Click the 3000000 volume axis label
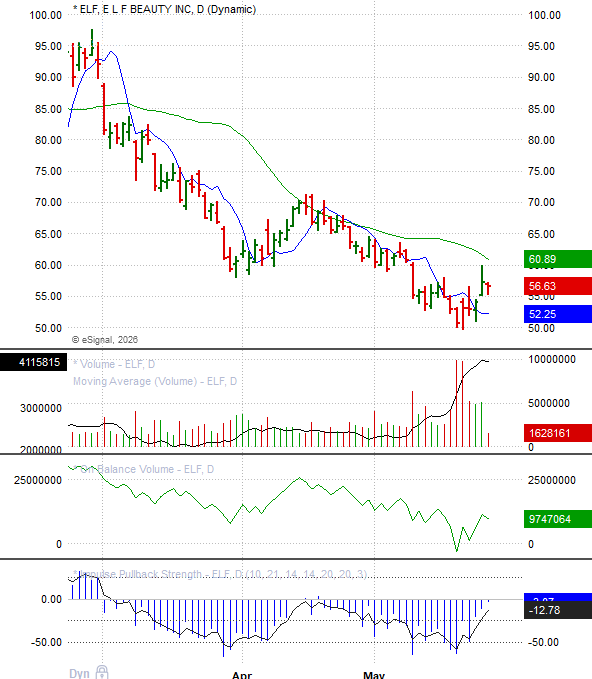This screenshot has height=679, width=592. pos(41,408)
